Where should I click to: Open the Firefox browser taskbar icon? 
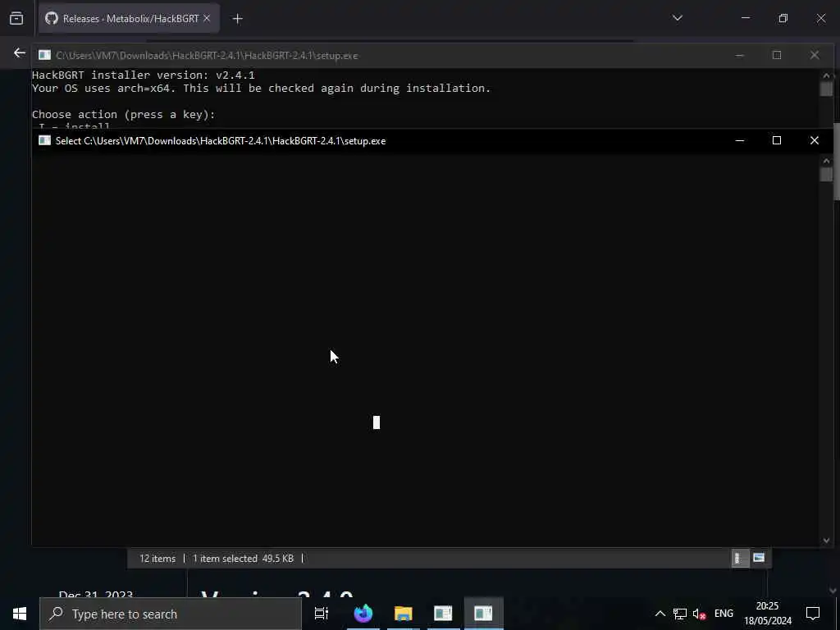(x=363, y=614)
